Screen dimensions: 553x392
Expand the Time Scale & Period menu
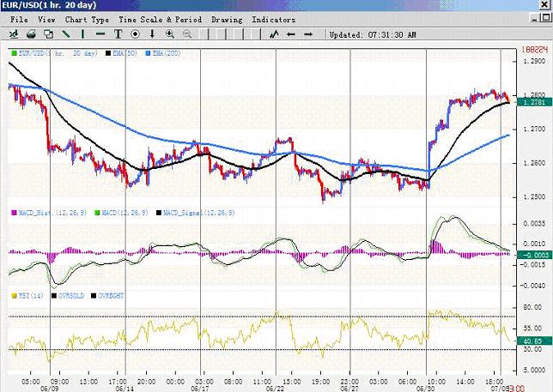(158, 19)
